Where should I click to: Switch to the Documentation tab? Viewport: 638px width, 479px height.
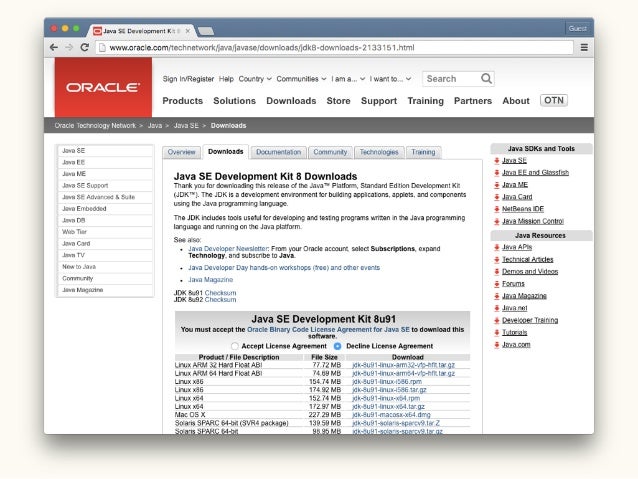(x=279, y=152)
